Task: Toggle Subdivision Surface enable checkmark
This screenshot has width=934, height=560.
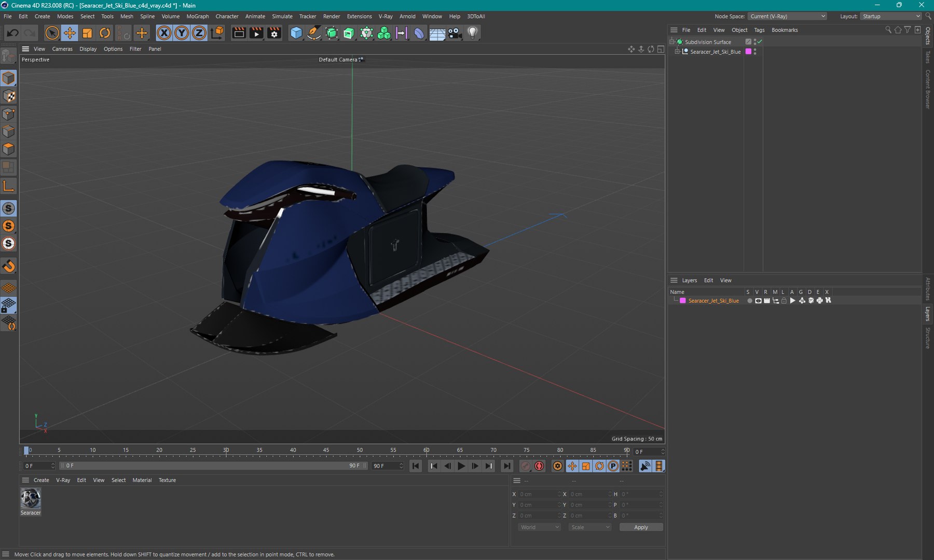Action: click(x=760, y=42)
